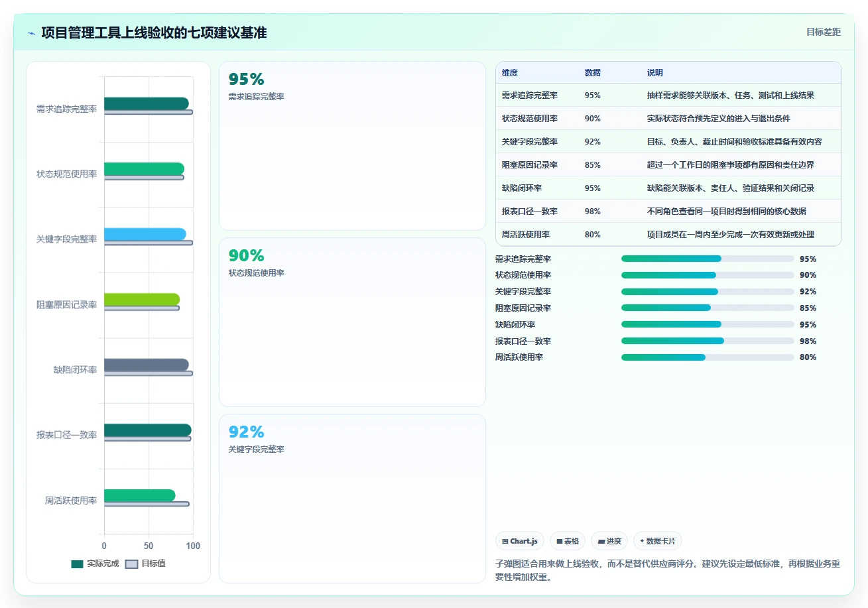
Task: Click the gray 缺陷闭环率 chart bar
Action: coord(147,365)
